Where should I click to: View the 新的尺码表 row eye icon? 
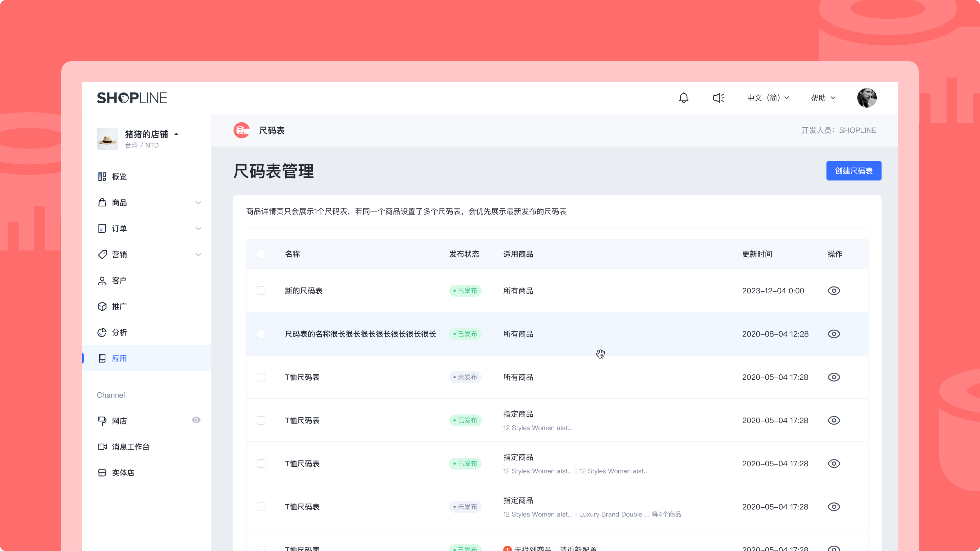point(834,291)
